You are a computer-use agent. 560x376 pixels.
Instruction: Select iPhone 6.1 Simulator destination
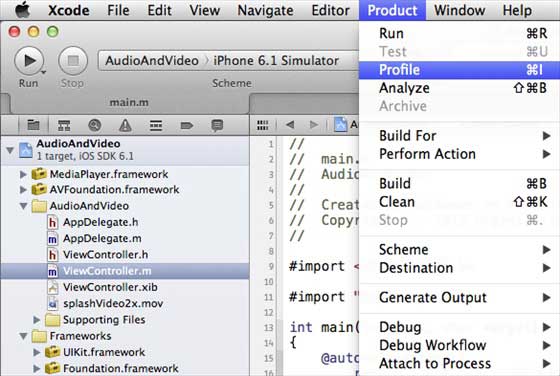pos(276,60)
